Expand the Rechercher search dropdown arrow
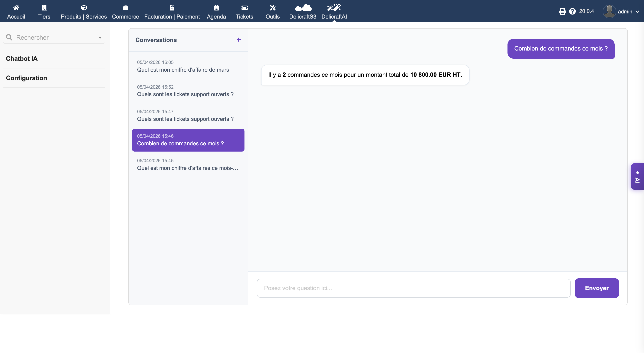The width and height of the screenshot is (644, 353). pyautogui.click(x=100, y=38)
